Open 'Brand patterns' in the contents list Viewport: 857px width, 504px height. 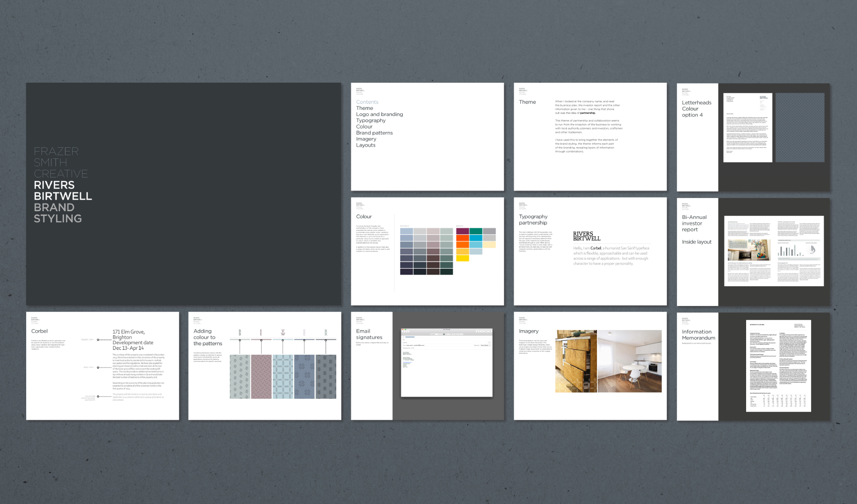(x=374, y=133)
